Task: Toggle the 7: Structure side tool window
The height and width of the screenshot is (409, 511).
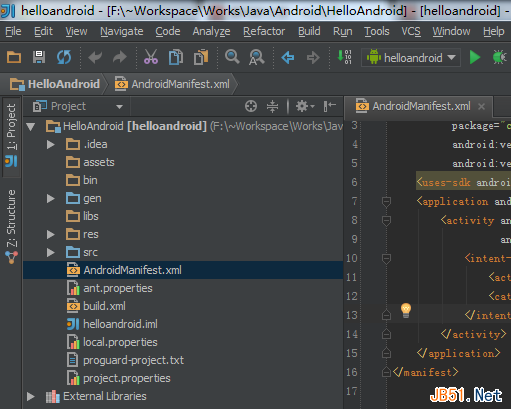Action: click(x=11, y=227)
